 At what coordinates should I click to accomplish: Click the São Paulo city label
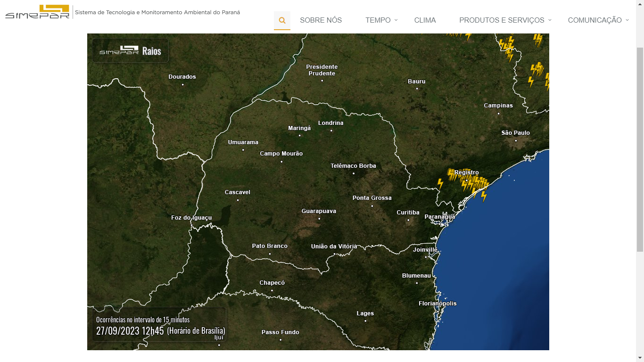tap(516, 133)
